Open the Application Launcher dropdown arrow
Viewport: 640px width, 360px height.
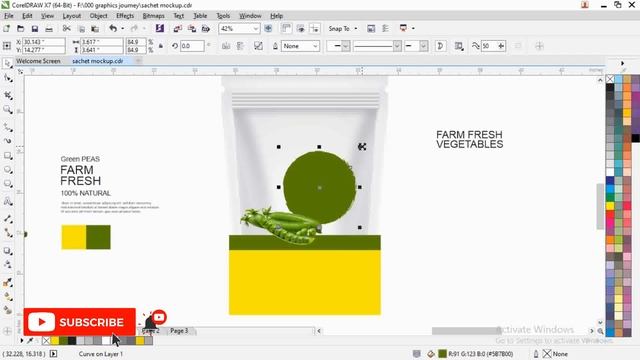(x=413, y=29)
